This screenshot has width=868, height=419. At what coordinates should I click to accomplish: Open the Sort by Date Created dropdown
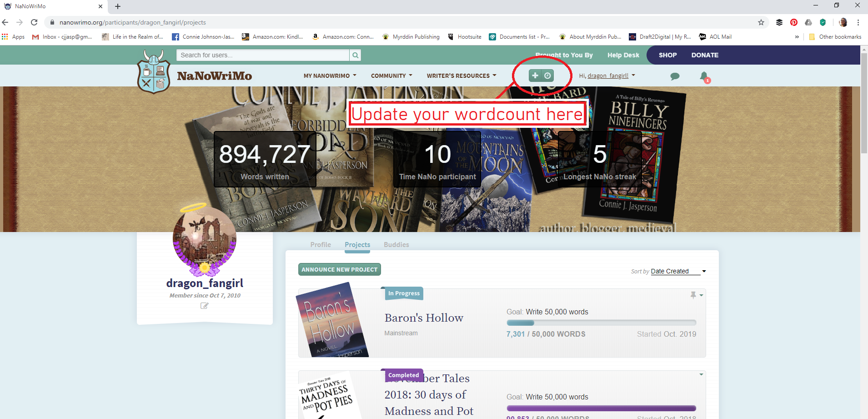pyautogui.click(x=677, y=271)
